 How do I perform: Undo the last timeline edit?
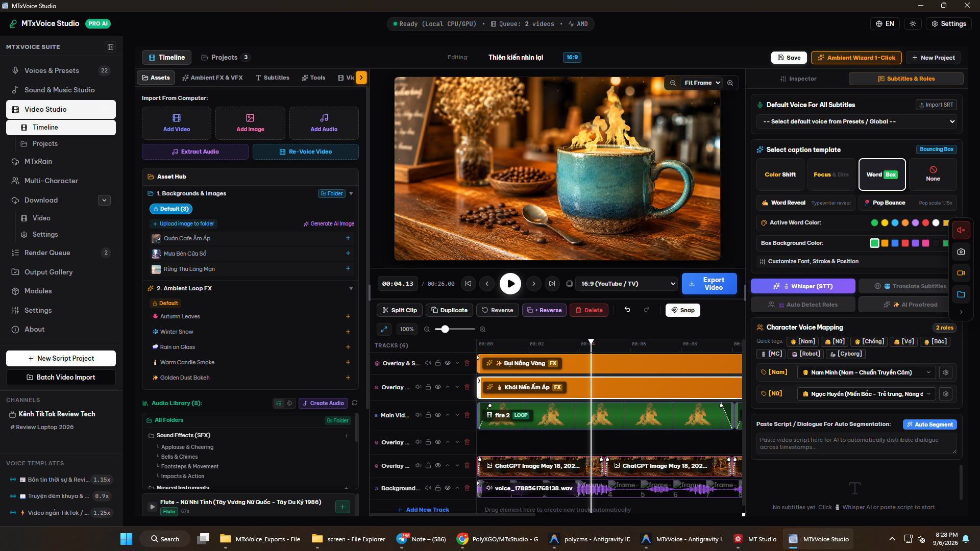click(627, 310)
